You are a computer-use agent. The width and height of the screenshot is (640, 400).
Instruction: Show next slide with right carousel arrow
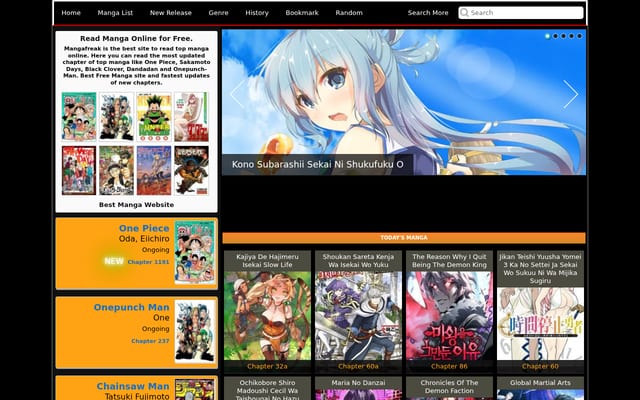tap(571, 94)
